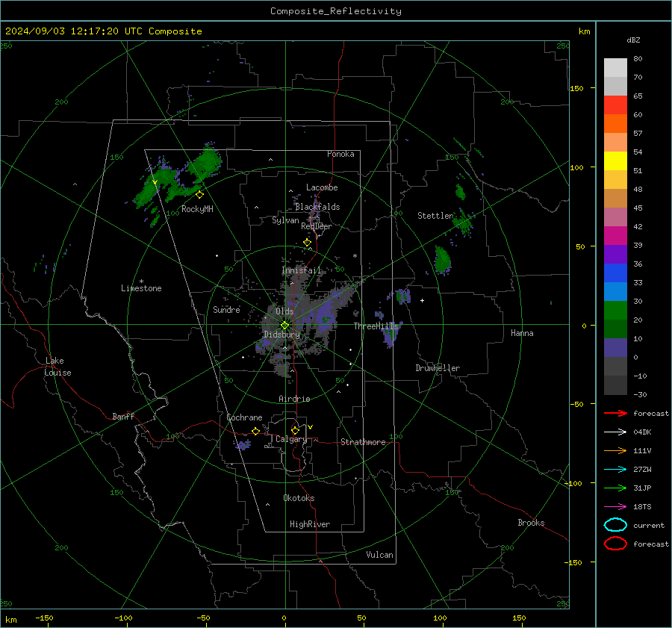
Task: Click the Sundre town label
Action: [x=226, y=309]
